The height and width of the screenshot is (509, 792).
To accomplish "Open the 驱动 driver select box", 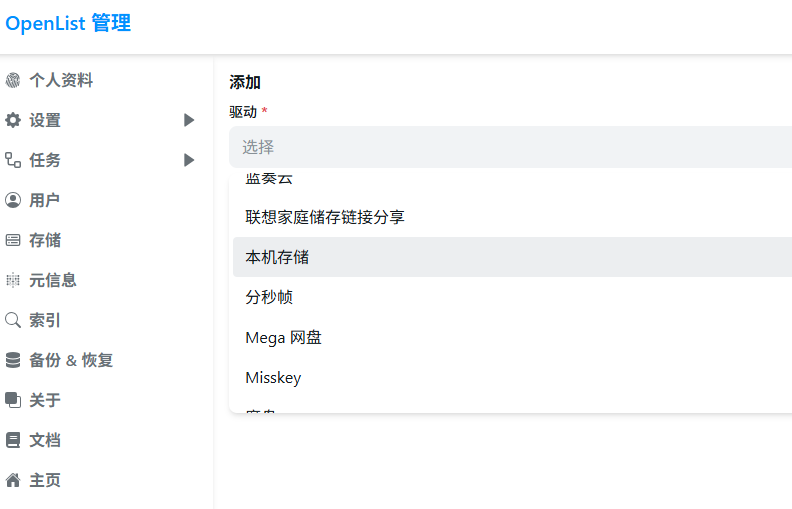I will point(510,147).
